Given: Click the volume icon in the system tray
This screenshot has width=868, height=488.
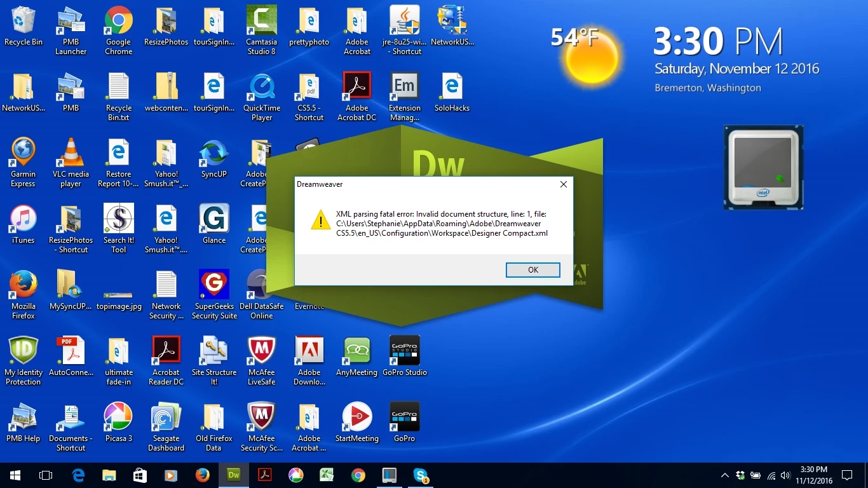Looking at the screenshot, I should coord(786,475).
